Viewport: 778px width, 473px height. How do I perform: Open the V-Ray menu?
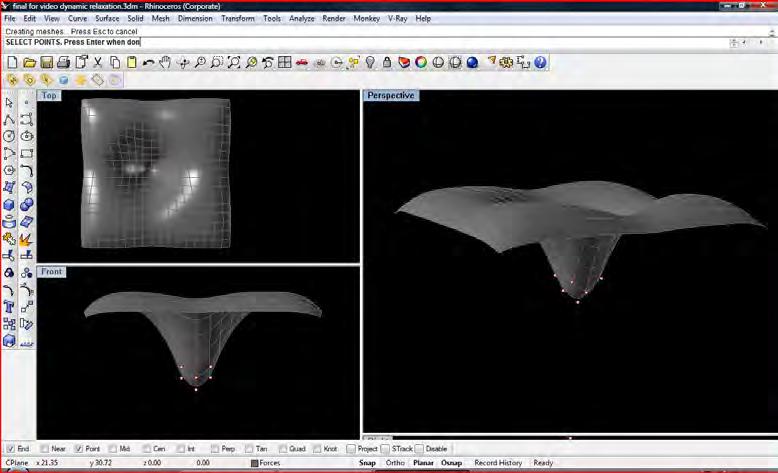[398, 18]
